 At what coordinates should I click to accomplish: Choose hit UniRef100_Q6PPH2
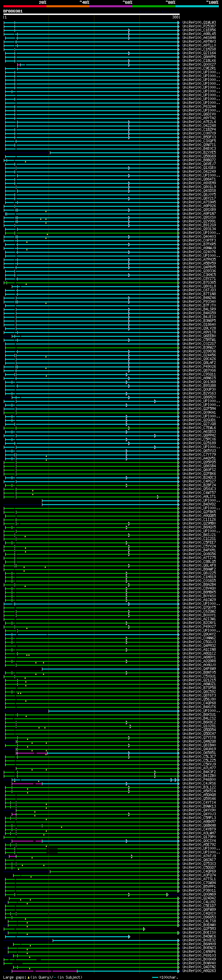(x=199, y=435)
